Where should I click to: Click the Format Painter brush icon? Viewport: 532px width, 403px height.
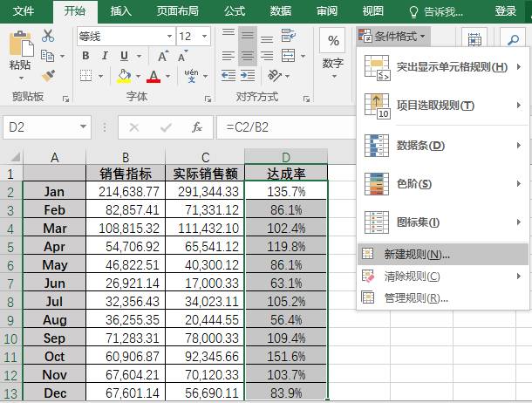point(48,75)
